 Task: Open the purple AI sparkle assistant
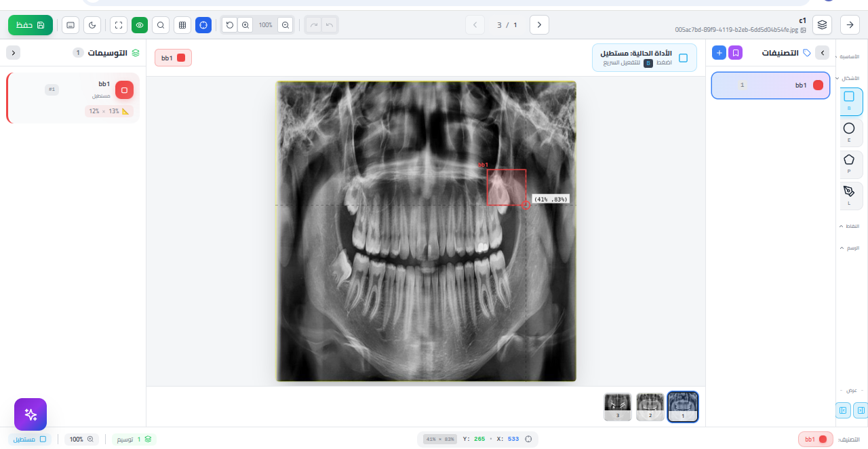31,414
